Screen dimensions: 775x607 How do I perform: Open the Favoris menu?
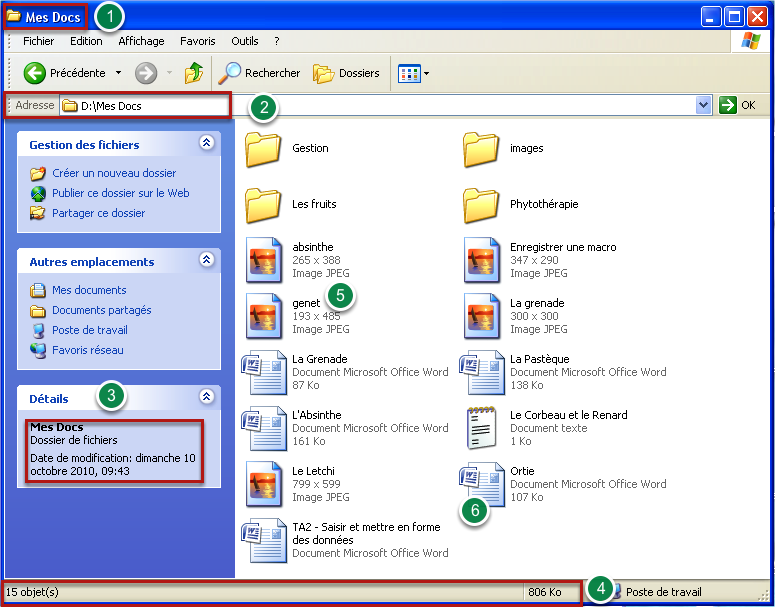(198, 41)
